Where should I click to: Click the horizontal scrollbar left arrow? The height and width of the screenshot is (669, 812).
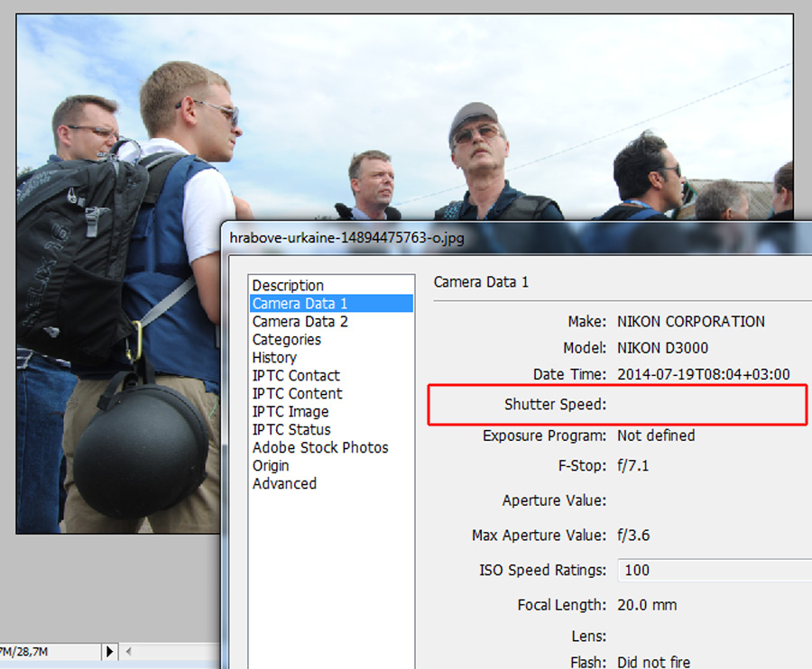tap(128, 651)
